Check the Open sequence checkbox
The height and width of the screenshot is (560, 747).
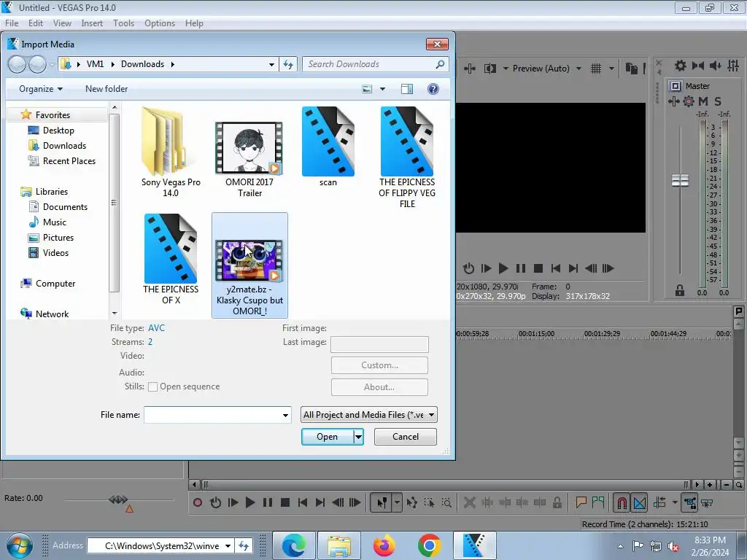[x=153, y=386]
